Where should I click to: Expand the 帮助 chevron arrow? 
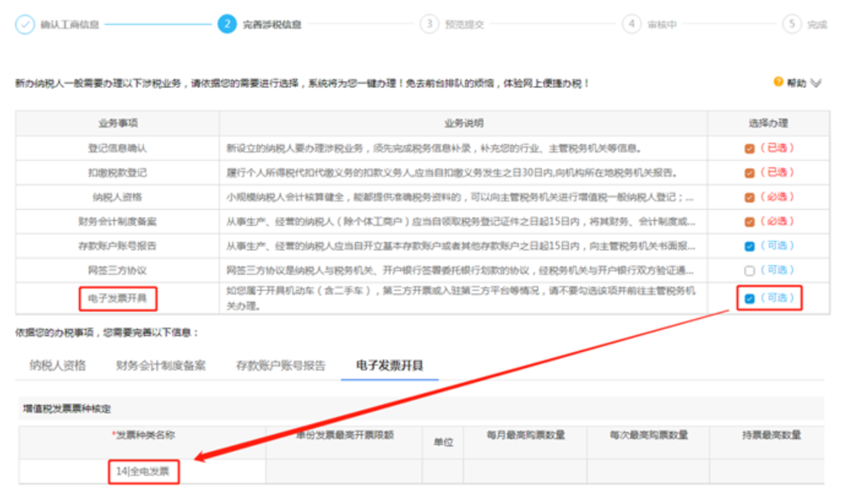(x=816, y=83)
